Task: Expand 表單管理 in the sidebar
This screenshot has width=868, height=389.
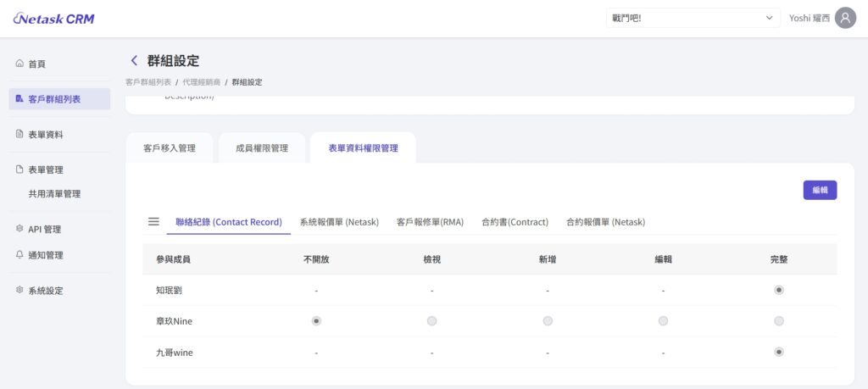Action: point(45,169)
